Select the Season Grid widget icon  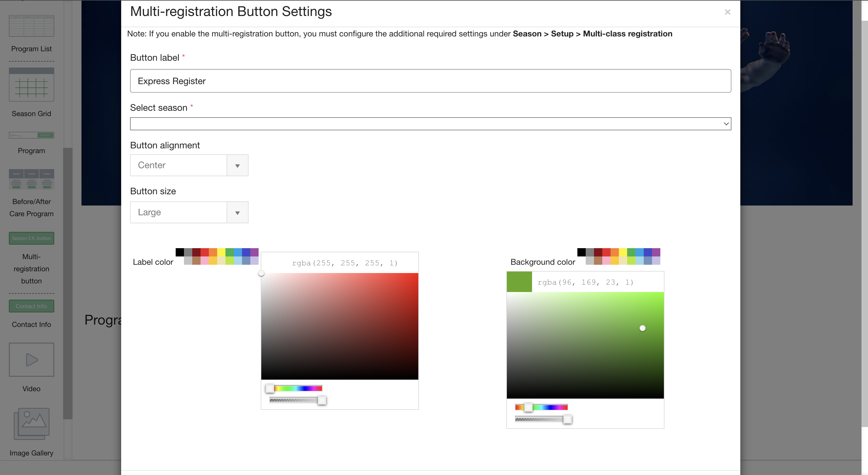pos(31,85)
